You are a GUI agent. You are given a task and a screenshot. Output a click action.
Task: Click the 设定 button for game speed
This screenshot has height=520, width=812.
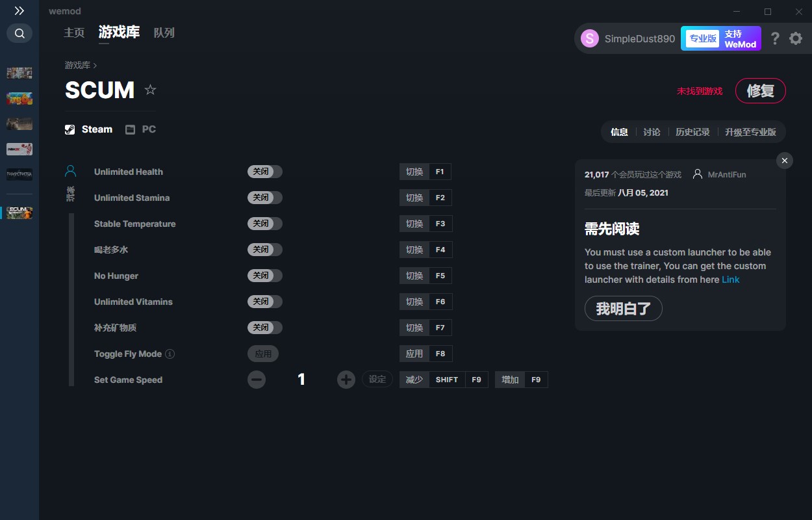[x=377, y=379]
